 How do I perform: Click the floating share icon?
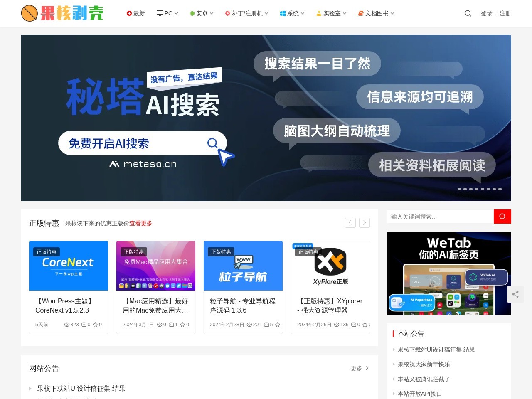(515, 294)
